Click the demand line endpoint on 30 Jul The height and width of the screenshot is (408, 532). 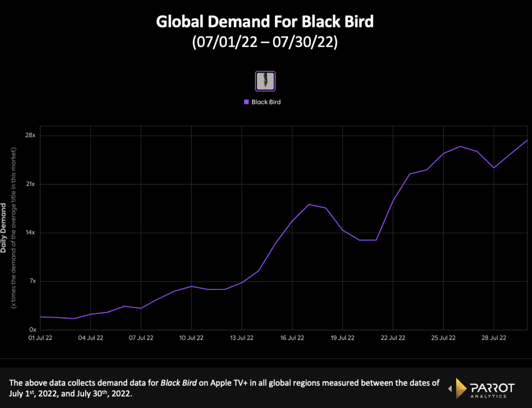(527, 140)
